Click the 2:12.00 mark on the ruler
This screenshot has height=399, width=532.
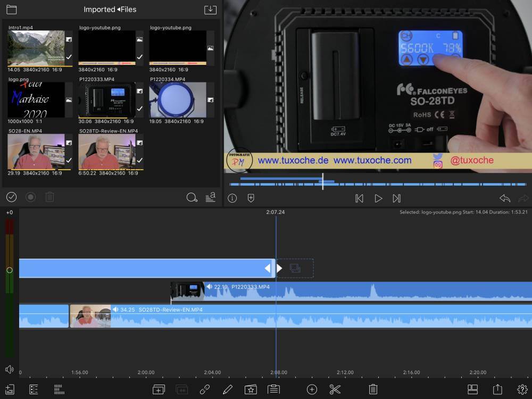345,372
